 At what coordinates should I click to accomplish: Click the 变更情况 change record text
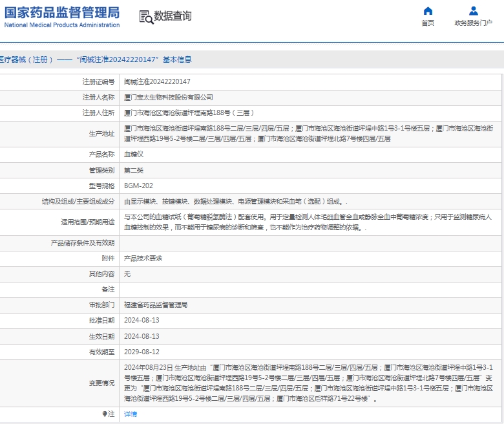[309, 383]
